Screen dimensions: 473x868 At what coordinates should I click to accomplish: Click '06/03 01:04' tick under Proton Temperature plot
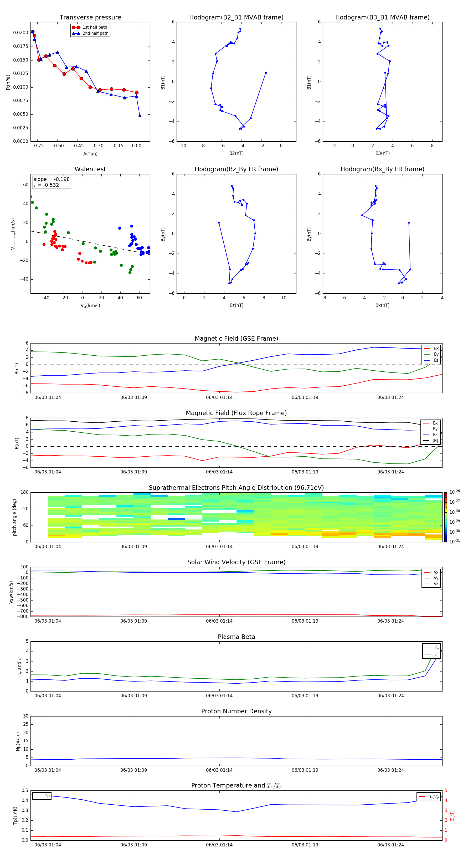click(48, 845)
